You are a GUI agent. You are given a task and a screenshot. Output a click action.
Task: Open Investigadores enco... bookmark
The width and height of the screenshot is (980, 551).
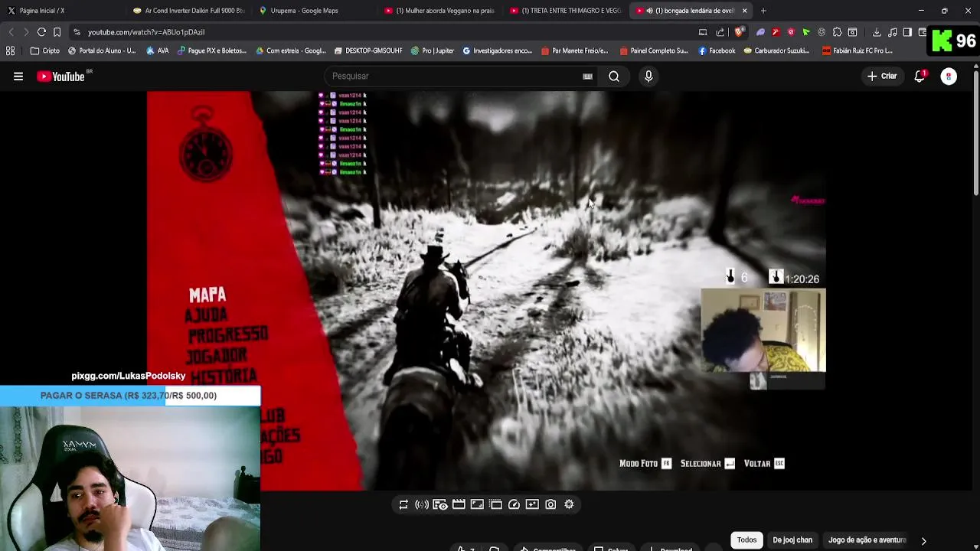[x=497, y=51]
